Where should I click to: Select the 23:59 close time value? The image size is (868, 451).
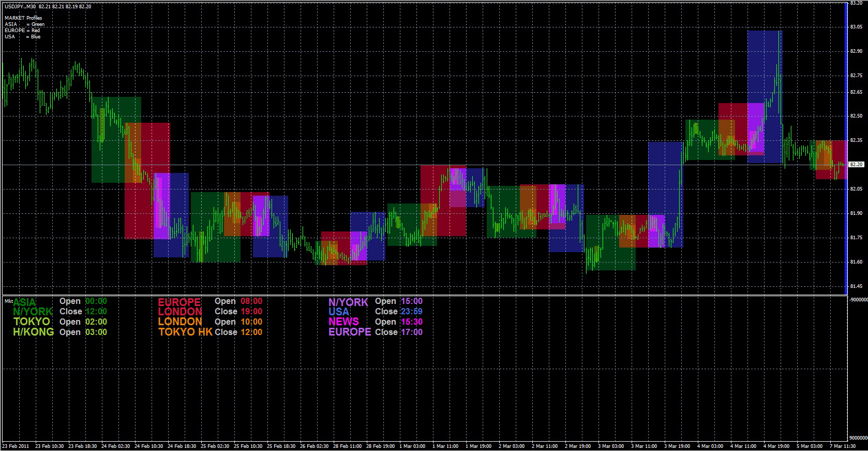pyautogui.click(x=411, y=312)
